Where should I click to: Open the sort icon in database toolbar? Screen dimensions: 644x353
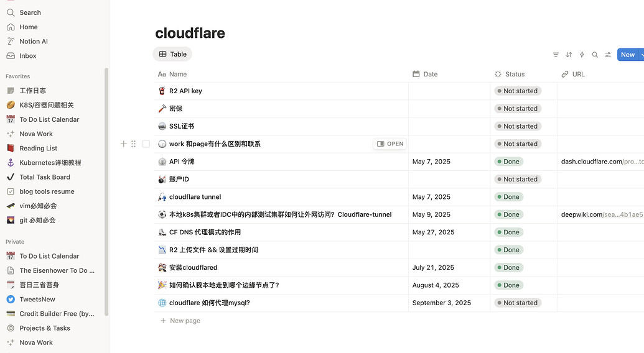pyautogui.click(x=569, y=55)
